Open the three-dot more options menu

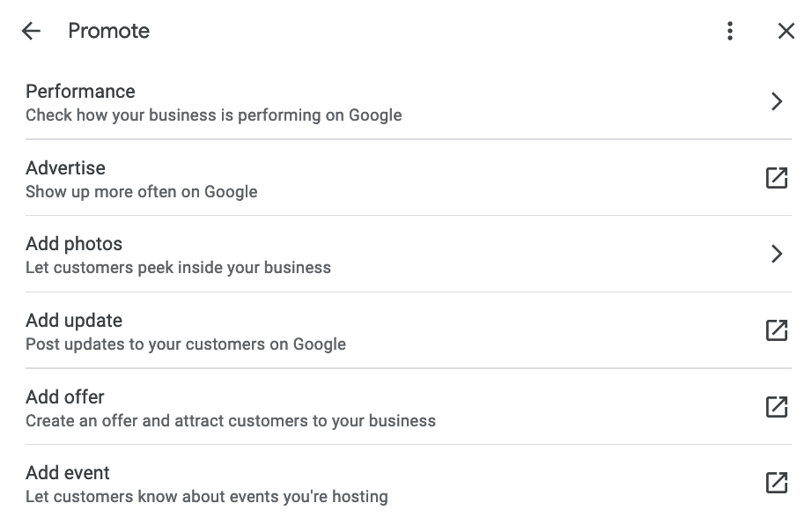[730, 31]
